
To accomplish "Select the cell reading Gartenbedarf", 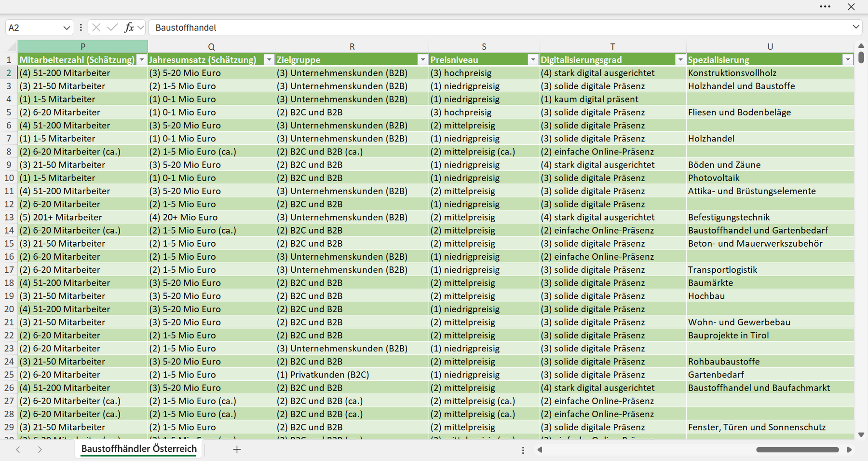I will [770, 375].
